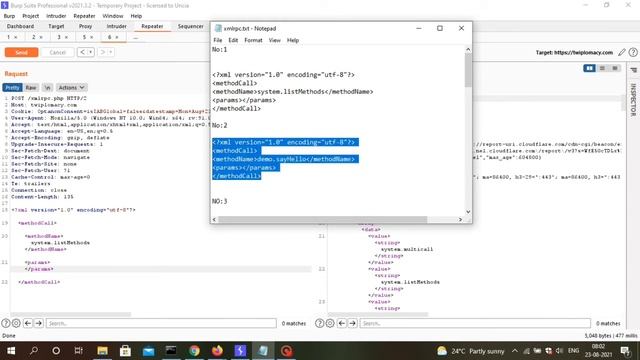The image size is (640, 360).
Task: Switch to the Target tab
Action: (56, 26)
